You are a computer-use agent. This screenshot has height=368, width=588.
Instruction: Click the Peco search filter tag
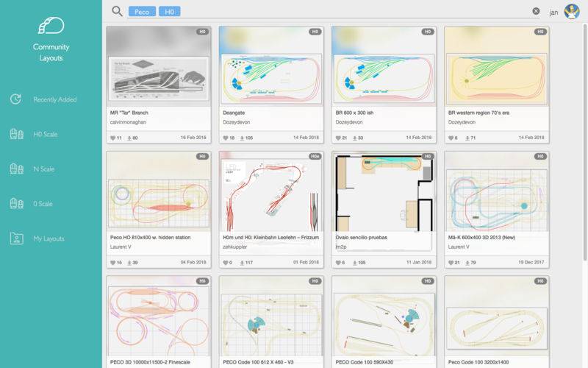142,12
